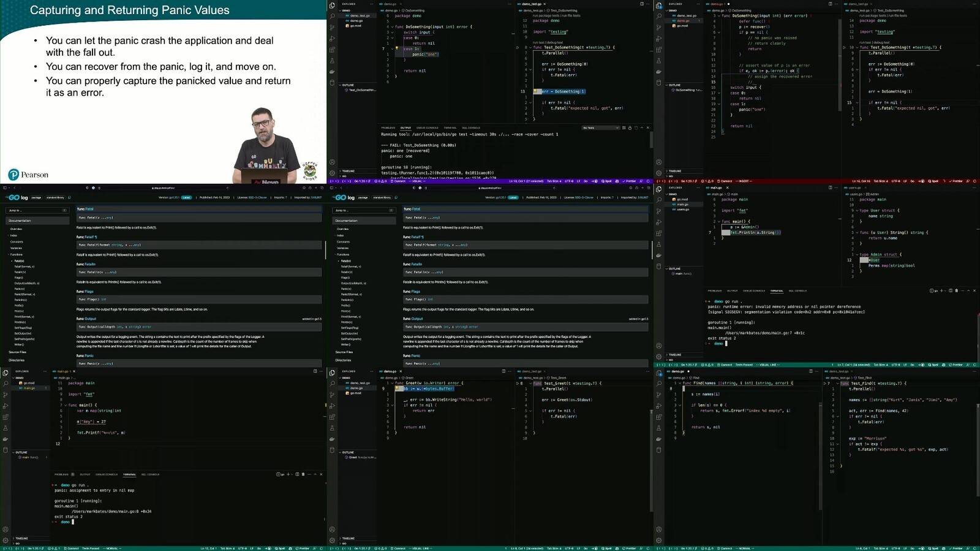Viewport: 980px width, 551px height.
Task: Select demo_test.go tab in the Greet function frame
Action: coord(532,371)
